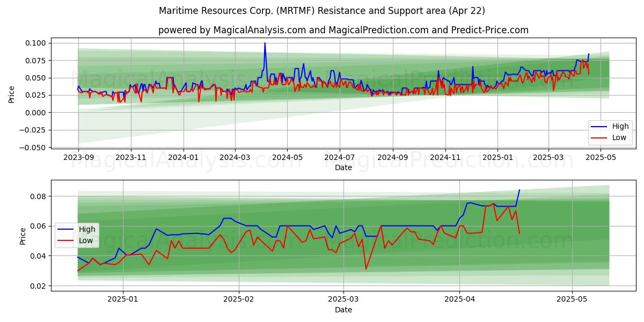This screenshot has width=644, height=322.
Task: Click top chart x-axis label '2024-07'
Action: click(340, 158)
